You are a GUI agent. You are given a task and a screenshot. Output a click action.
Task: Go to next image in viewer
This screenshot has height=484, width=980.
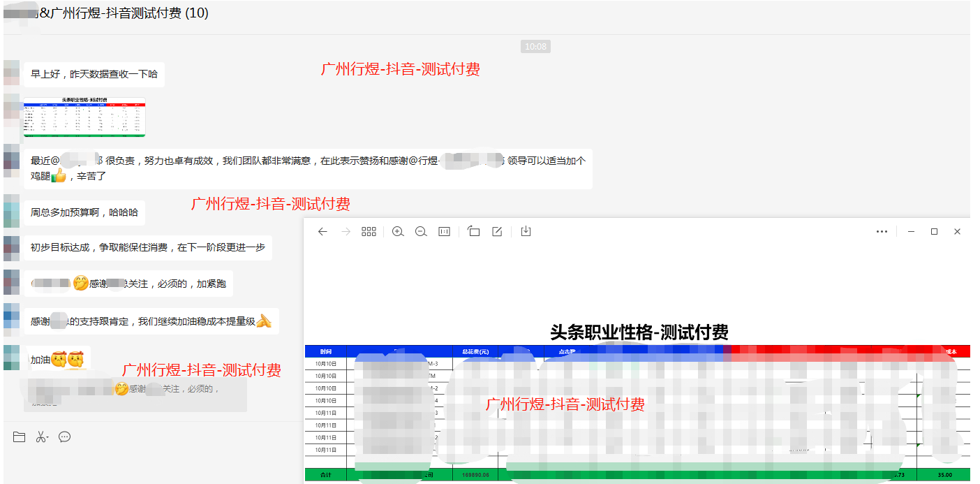(x=346, y=232)
